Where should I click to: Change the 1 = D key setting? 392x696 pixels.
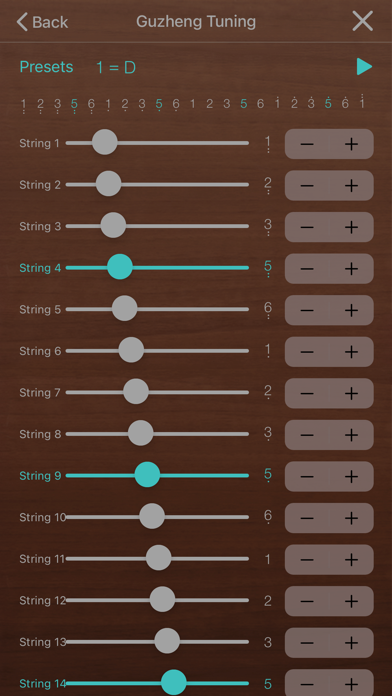pyautogui.click(x=116, y=67)
